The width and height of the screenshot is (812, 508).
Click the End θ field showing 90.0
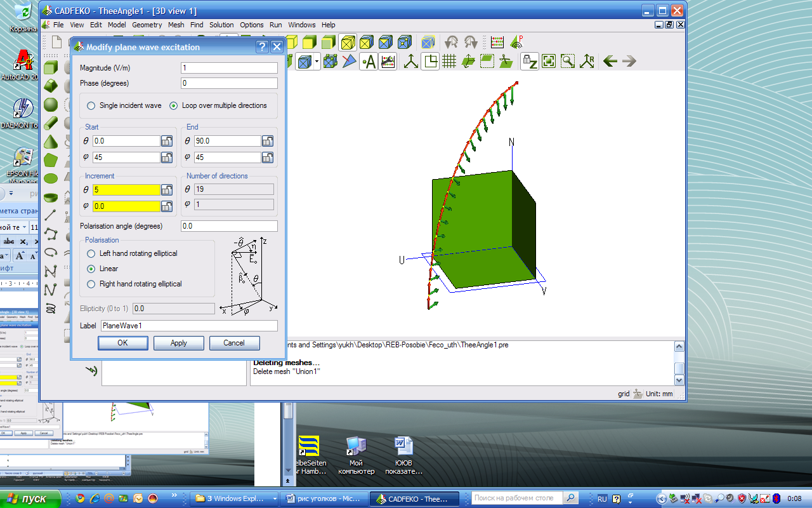click(x=227, y=141)
